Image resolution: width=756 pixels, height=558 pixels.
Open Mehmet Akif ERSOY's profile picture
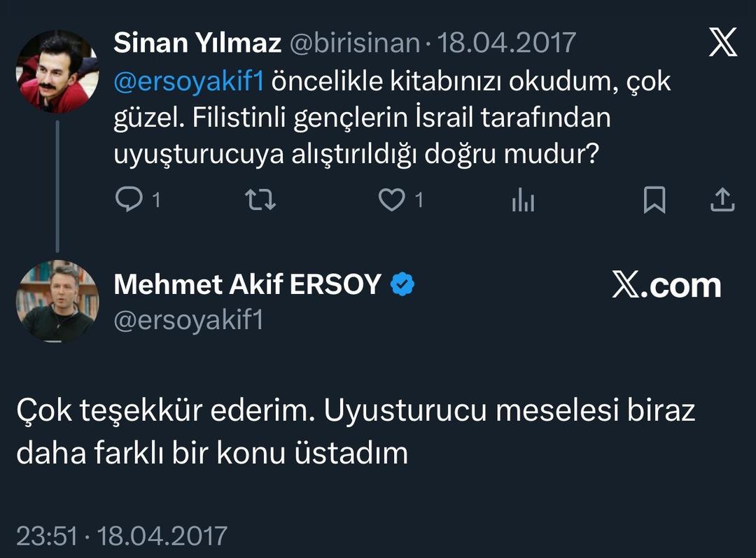[57, 301]
